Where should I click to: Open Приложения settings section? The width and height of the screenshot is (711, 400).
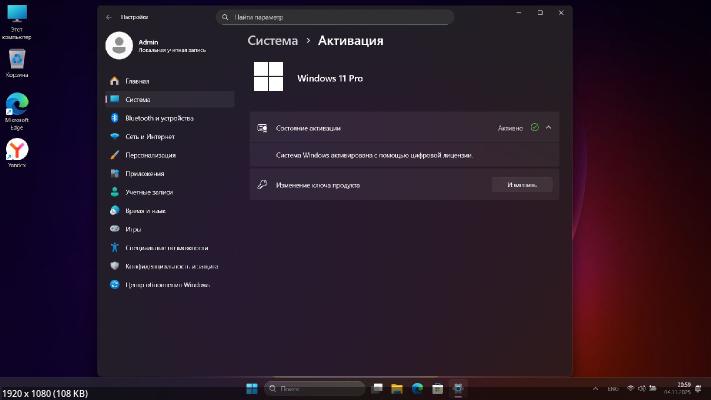point(144,173)
